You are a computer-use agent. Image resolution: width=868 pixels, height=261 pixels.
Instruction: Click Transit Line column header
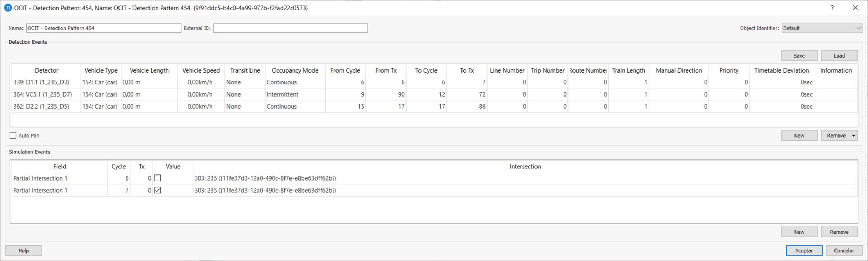(245, 70)
